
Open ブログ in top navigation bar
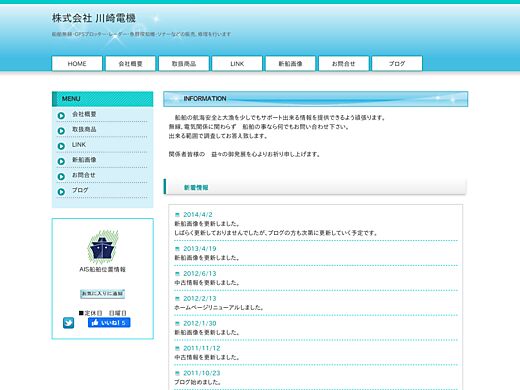click(x=397, y=63)
